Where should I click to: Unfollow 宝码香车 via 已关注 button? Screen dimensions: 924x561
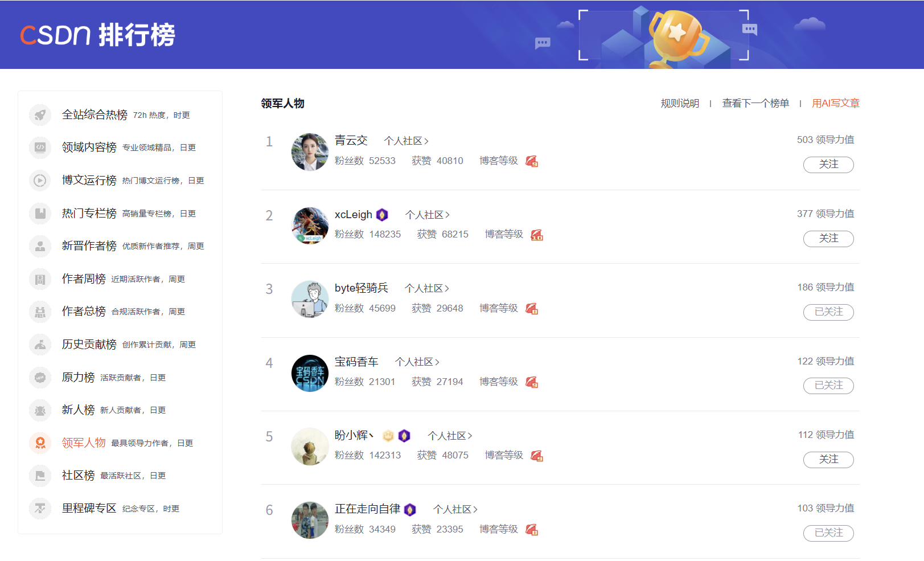(x=828, y=386)
